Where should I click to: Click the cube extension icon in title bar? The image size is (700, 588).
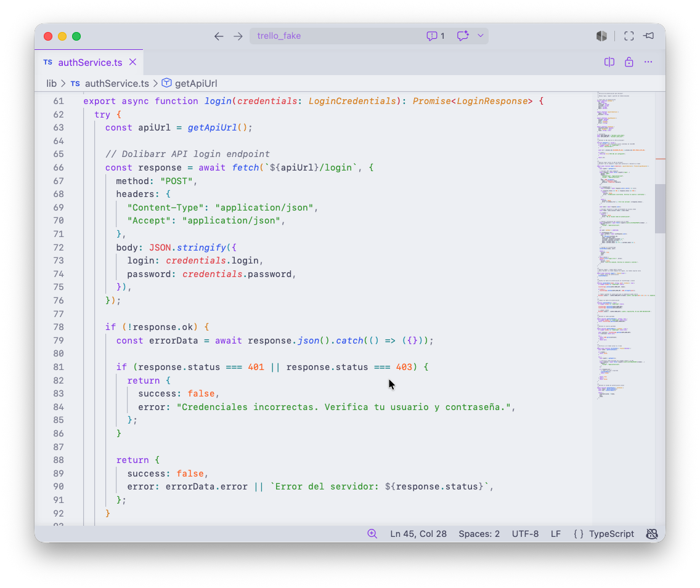click(x=601, y=36)
